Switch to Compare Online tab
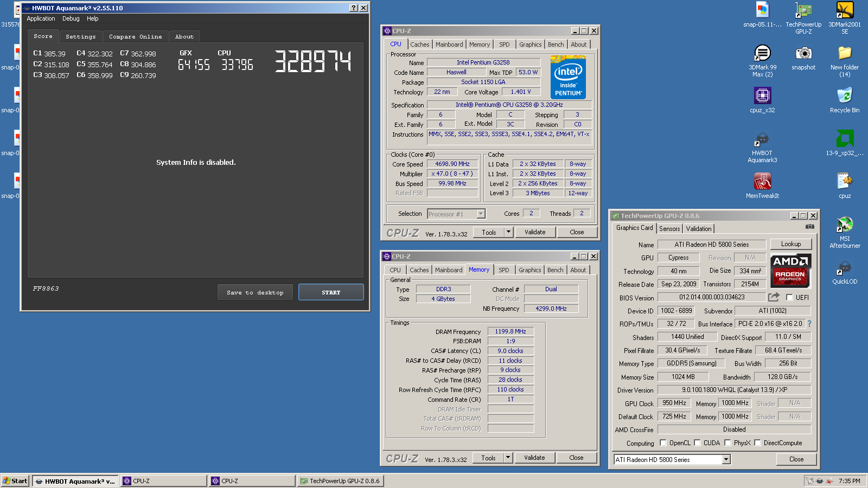The image size is (868, 488). (135, 36)
